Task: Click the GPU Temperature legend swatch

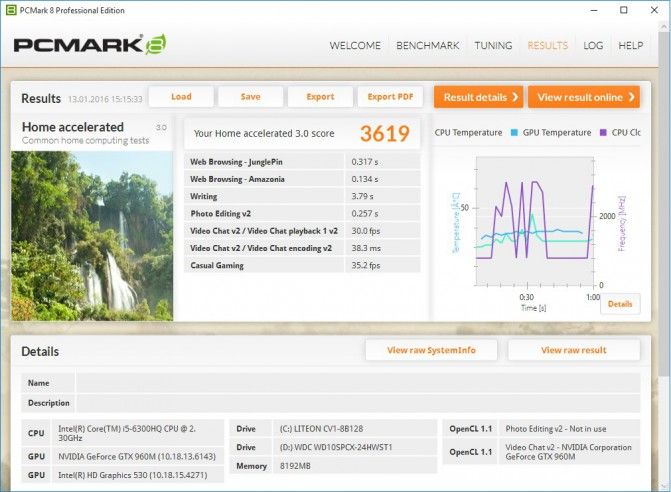Action: click(x=514, y=133)
